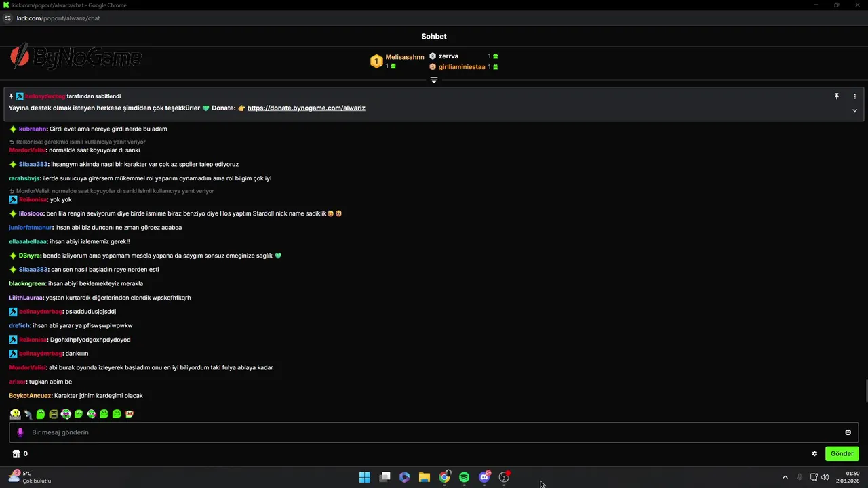
Task: Open Task View on the taskbar
Action: pos(384,477)
